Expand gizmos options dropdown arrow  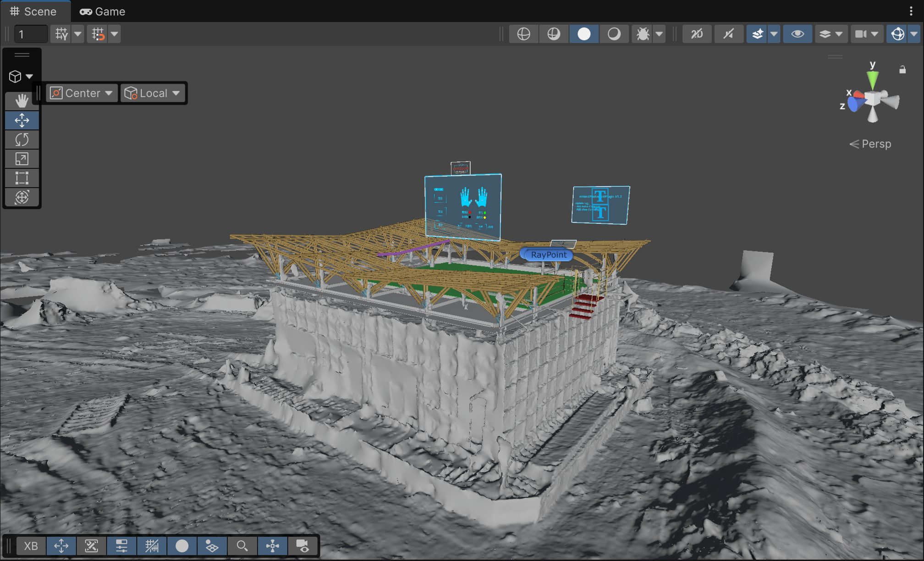click(x=914, y=34)
